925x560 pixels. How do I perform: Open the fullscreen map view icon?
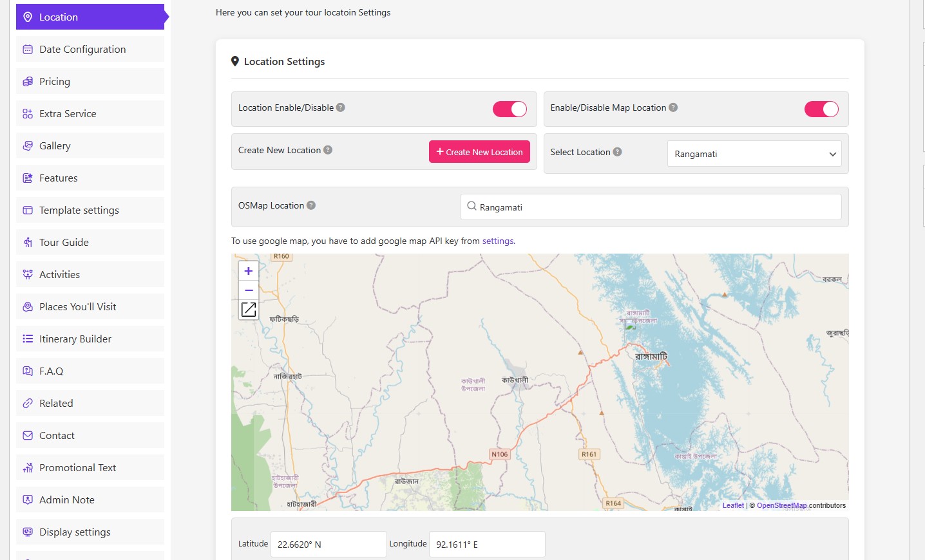pos(249,310)
